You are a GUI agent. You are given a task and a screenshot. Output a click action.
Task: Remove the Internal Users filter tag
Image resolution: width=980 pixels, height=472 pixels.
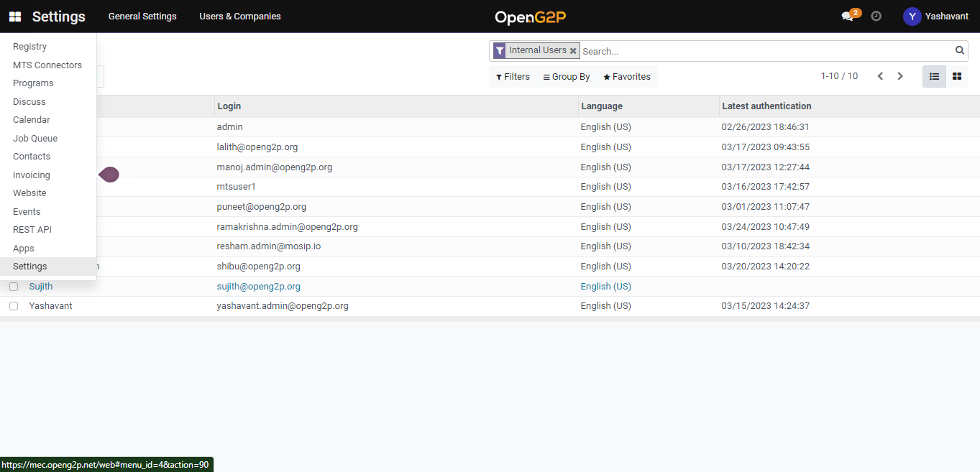tap(573, 51)
